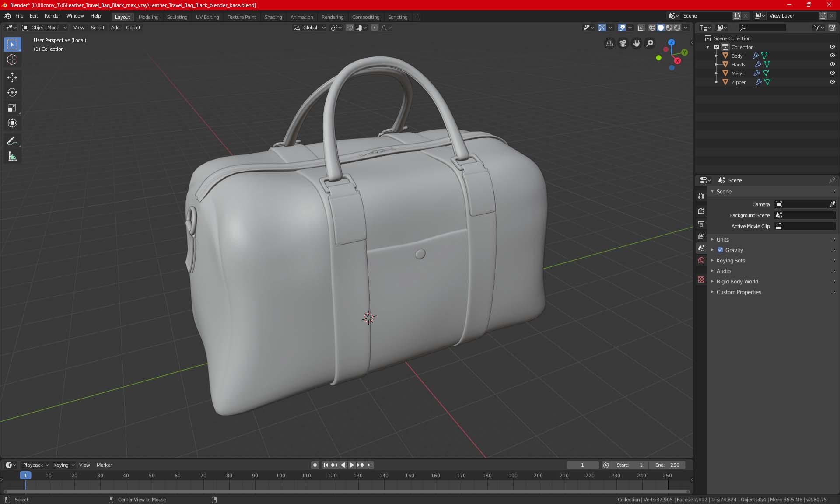Hide the Hands object in outliner
This screenshot has height=504, width=840.
pyautogui.click(x=832, y=65)
